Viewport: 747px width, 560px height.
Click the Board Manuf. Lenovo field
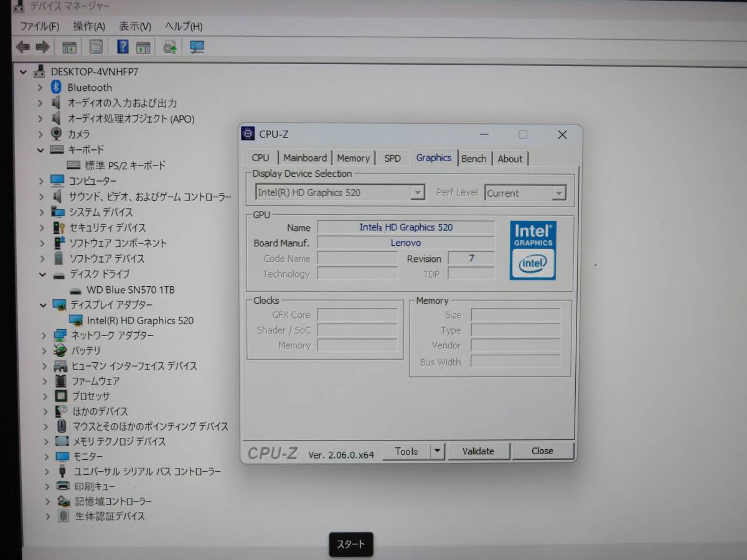click(406, 243)
